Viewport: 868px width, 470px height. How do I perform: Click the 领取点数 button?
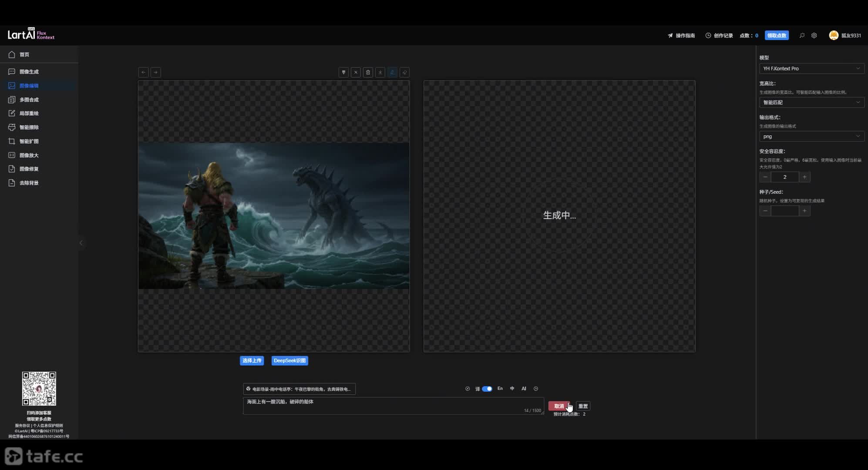(x=777, y=36)
